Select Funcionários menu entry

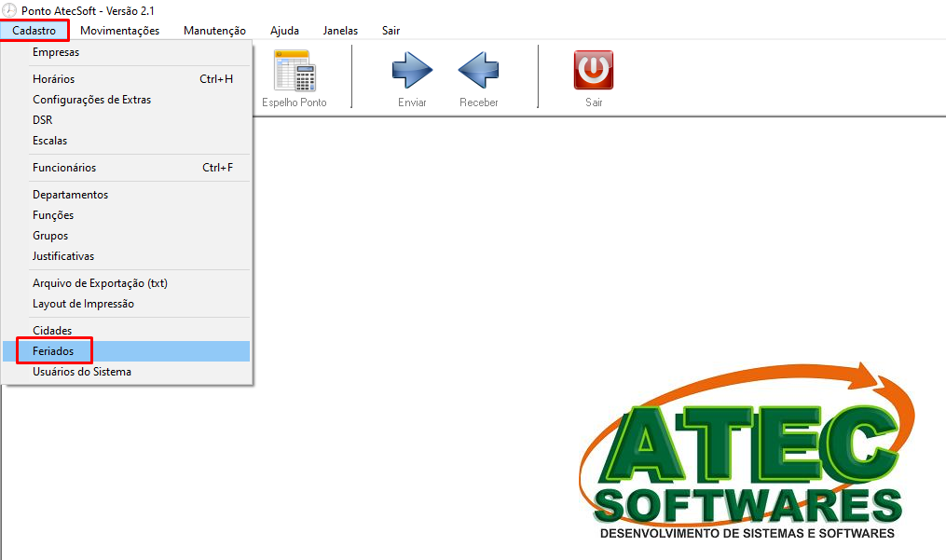pyautogui.click(x=126, y=168)
